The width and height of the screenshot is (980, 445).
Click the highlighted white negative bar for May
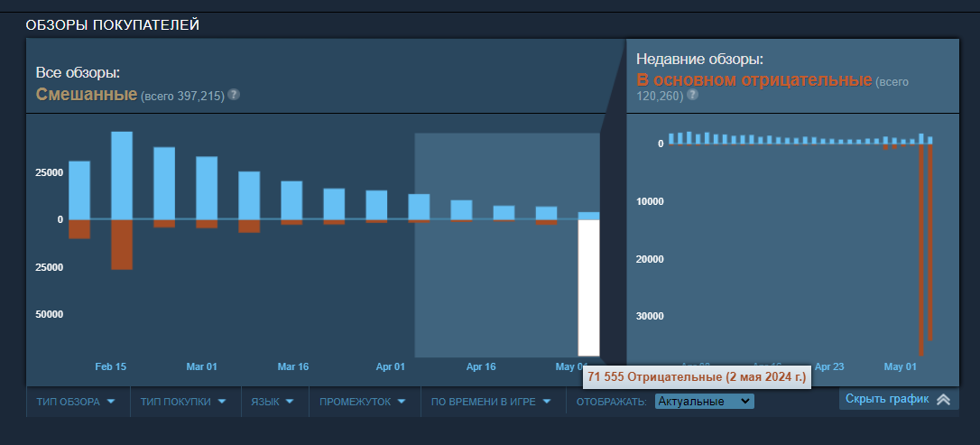click(588, 287)
